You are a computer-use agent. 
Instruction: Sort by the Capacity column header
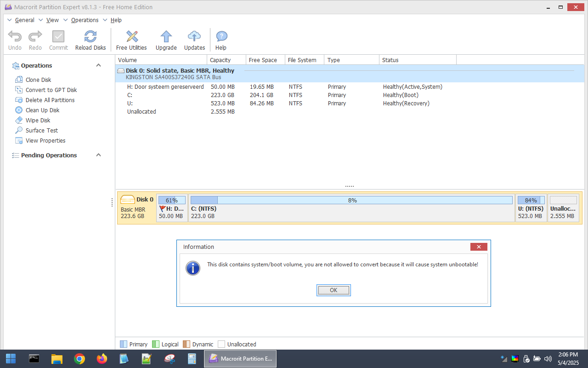[226, 60]
